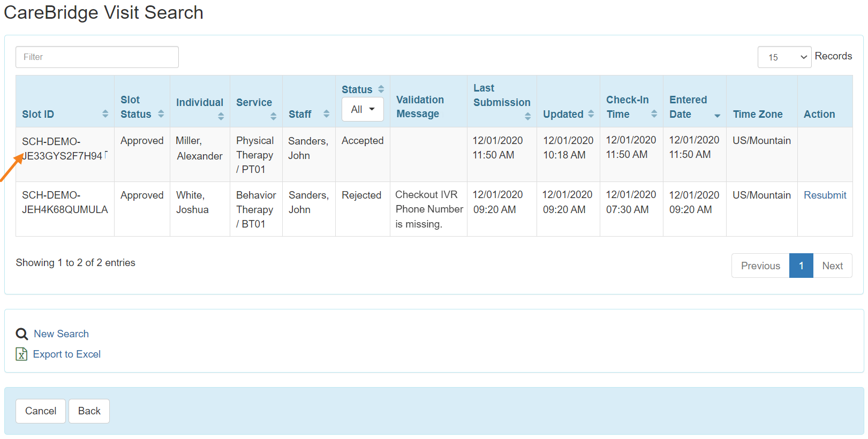
Task: Sort by Check-In Time arrows
Action: (x=654, y=114)
